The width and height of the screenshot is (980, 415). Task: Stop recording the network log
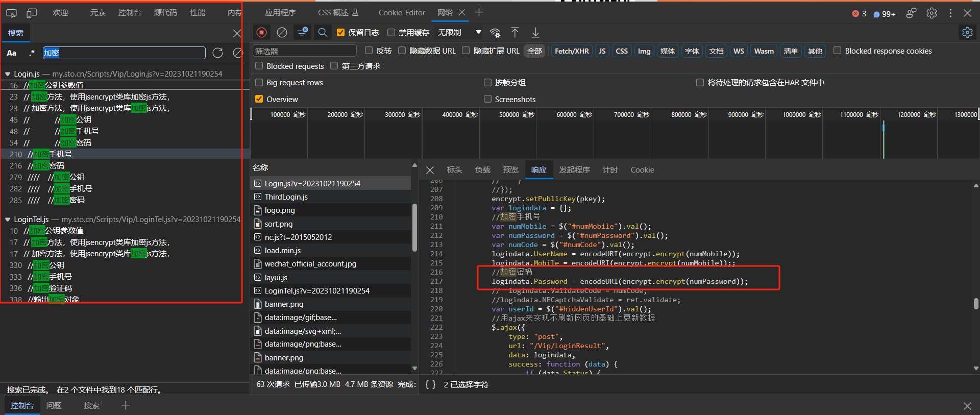coord(262,33)
